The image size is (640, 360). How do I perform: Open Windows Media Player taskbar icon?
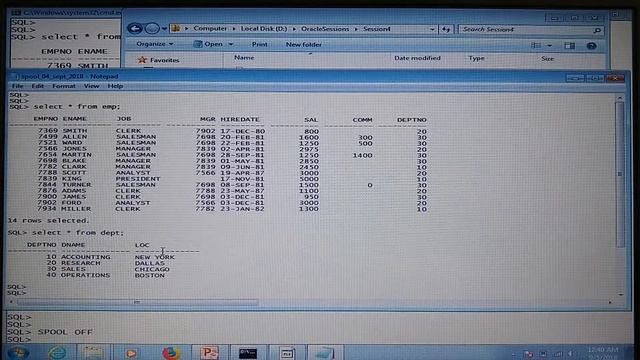131,353
